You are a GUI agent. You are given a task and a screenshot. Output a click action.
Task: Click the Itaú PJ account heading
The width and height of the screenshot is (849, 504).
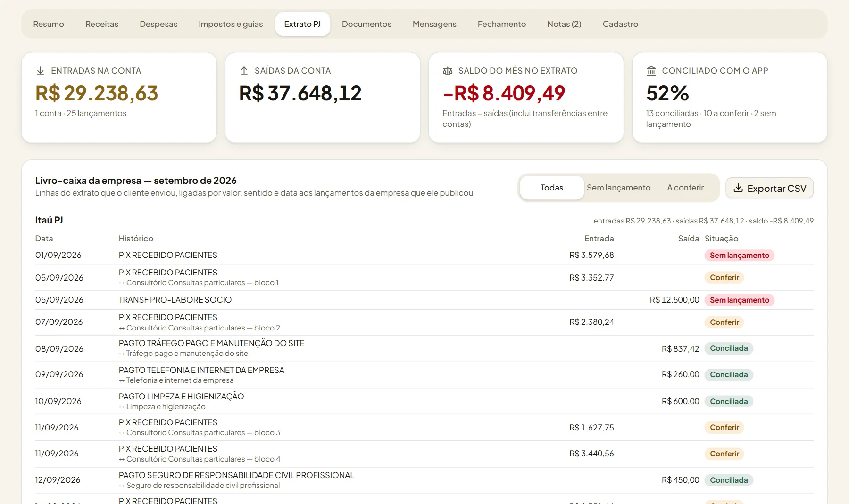tap(49, 220)
